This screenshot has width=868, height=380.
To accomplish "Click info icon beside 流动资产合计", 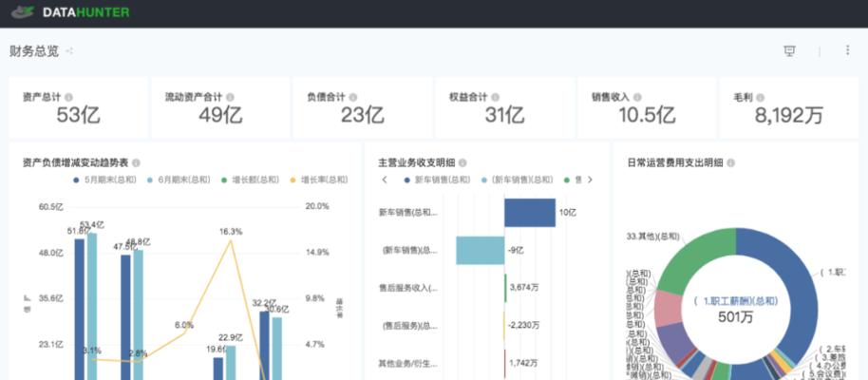I will pos(230,97).
